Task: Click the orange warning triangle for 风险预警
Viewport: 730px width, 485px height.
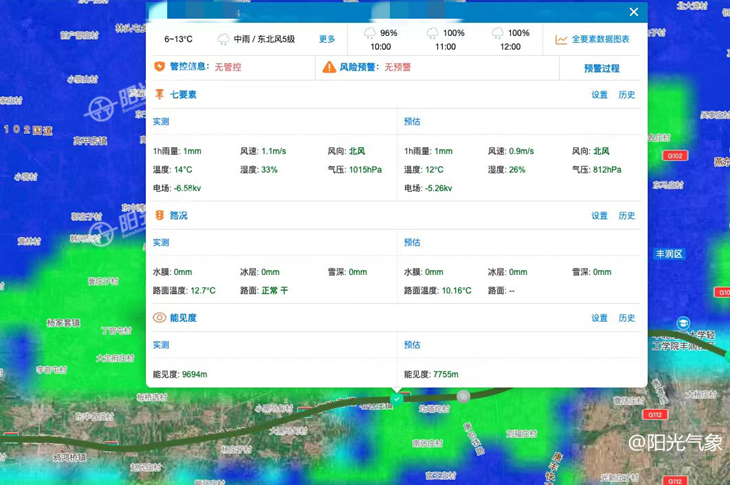Action: coord(329,67)
